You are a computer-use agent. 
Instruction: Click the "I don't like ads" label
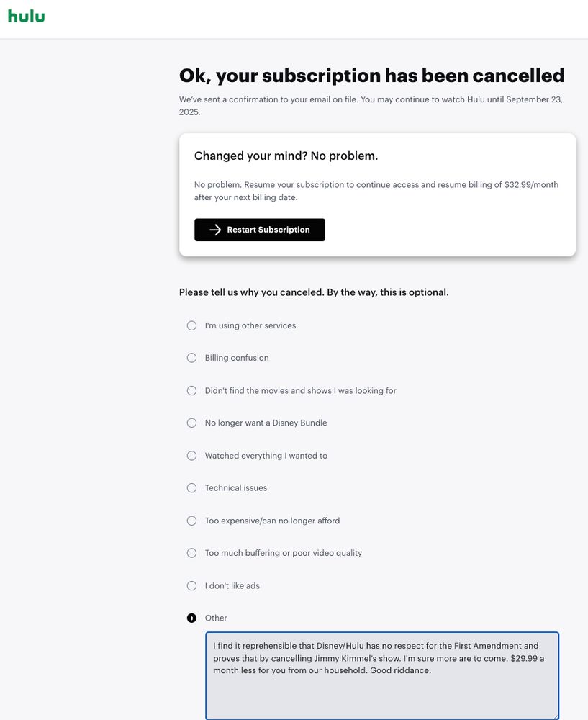[x=232, y=585]
